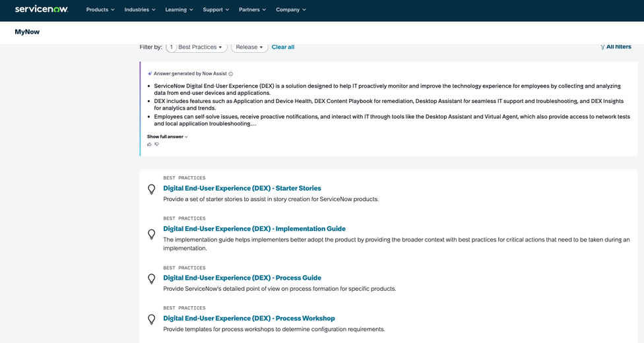644x343 pixels.
Task: Give thumbs up to generated answer
Action: (149, 144)
